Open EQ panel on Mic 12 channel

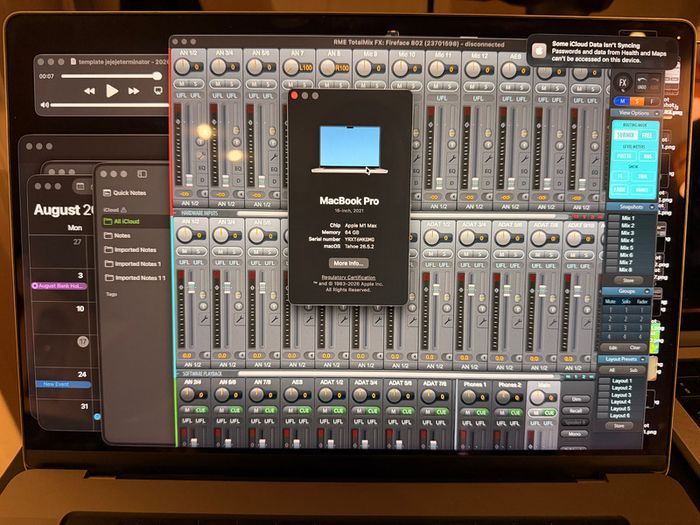pyautogui.click(x=488, y=171)
